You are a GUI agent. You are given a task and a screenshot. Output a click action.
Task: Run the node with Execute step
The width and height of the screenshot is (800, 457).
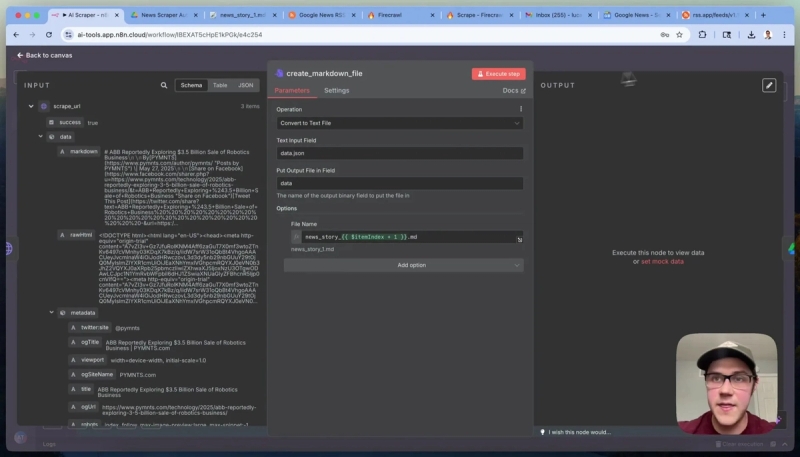click(x=498, y=74)
